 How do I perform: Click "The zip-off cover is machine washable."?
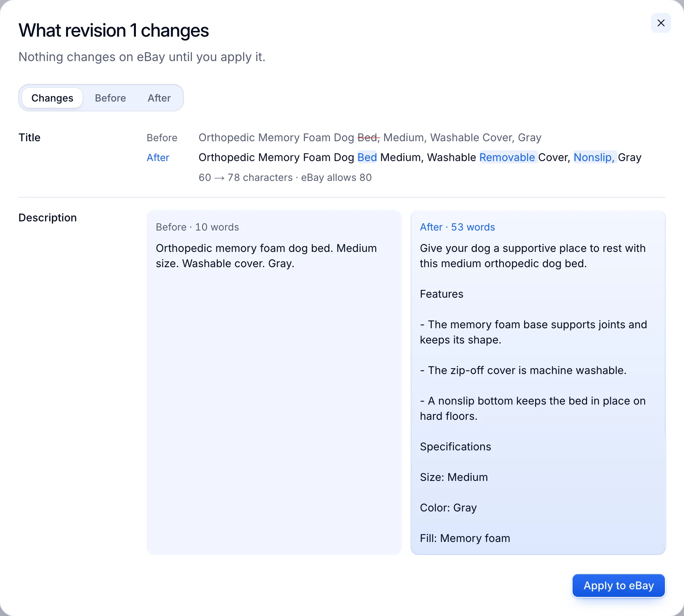coord(523,370)
